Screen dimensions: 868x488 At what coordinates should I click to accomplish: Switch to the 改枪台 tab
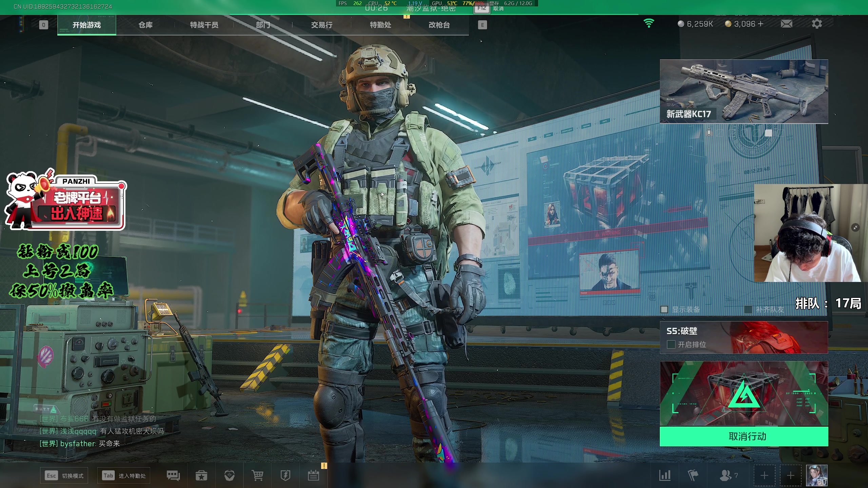coord(439,25)
